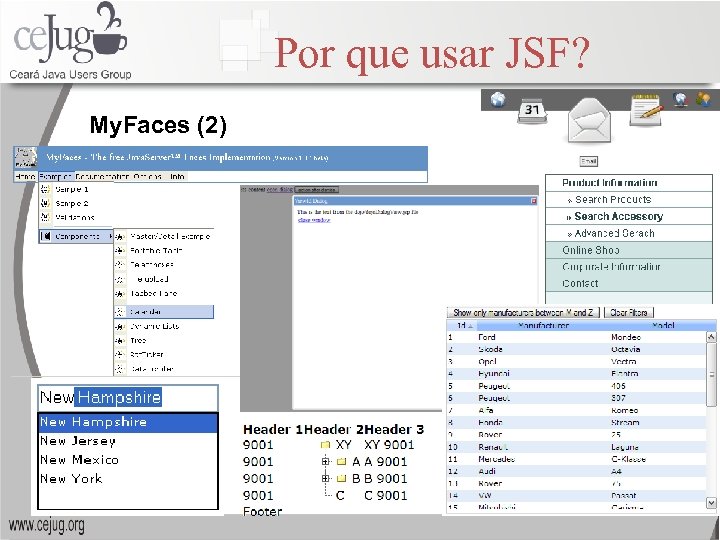720x540 pixels.
Task: Click tree leaf node C
Action: pyautogui.click(x=340, y=496)
